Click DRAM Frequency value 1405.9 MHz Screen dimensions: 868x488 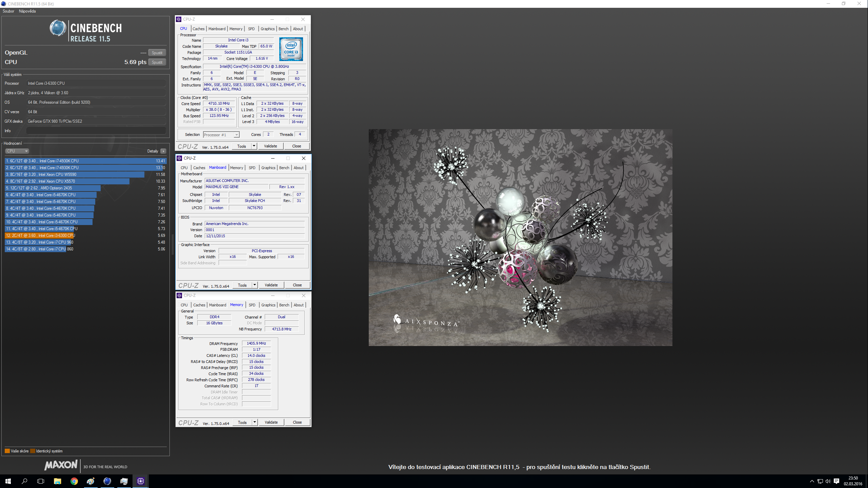point(256,343)
